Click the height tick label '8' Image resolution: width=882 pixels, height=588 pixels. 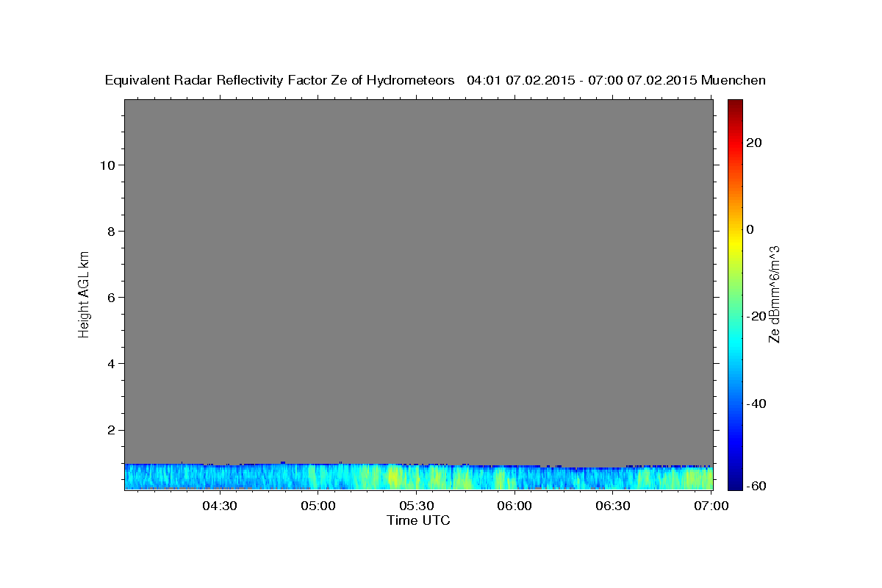pos(112,231)
